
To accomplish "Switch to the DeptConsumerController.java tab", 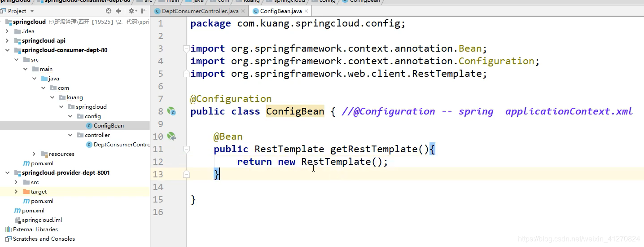I will click(200, 11).
